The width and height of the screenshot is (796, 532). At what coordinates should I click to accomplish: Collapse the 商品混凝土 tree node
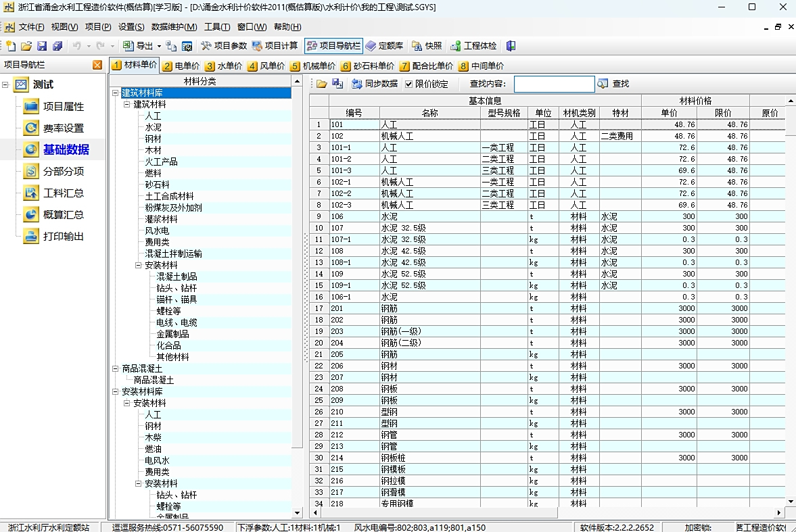[x=115, y=369]
